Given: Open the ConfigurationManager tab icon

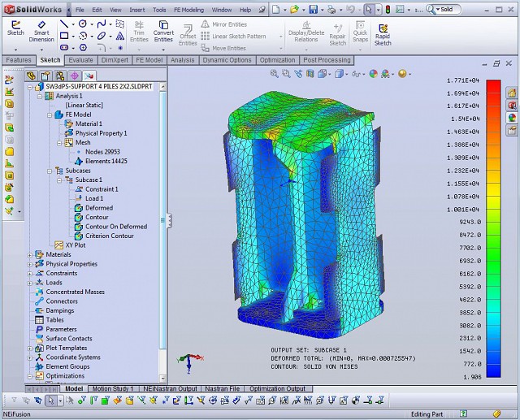Looking at the screenshot, I should point(60,76).
